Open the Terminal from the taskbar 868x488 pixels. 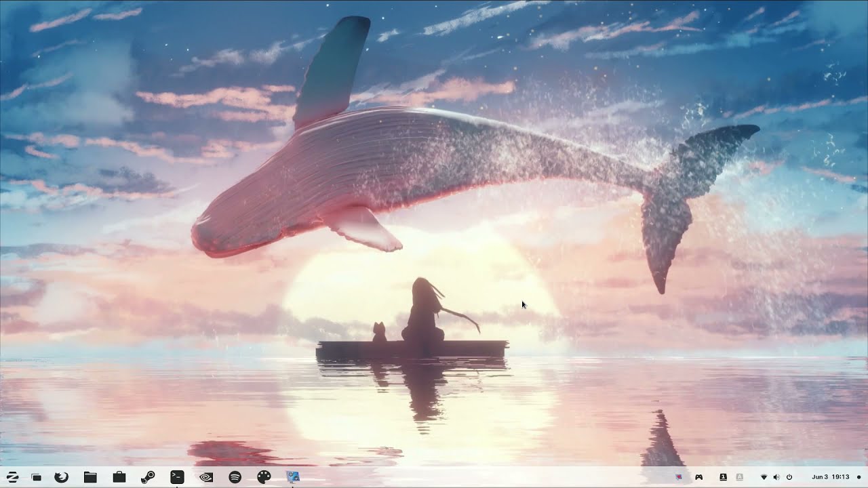click(x=177, y=477)
